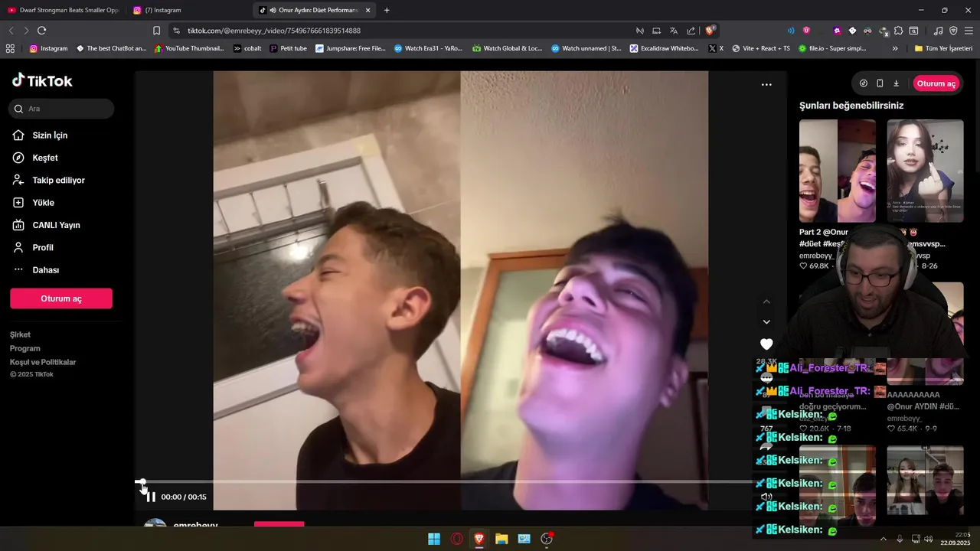This screenshot has width=980, height=551.
Task: Open Brave browser from the taskbar
Action: 479,539
